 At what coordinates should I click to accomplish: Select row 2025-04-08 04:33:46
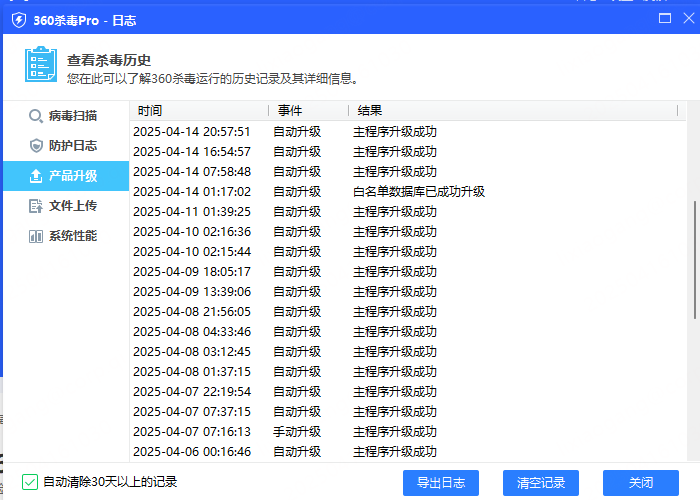tap(408, 332)
